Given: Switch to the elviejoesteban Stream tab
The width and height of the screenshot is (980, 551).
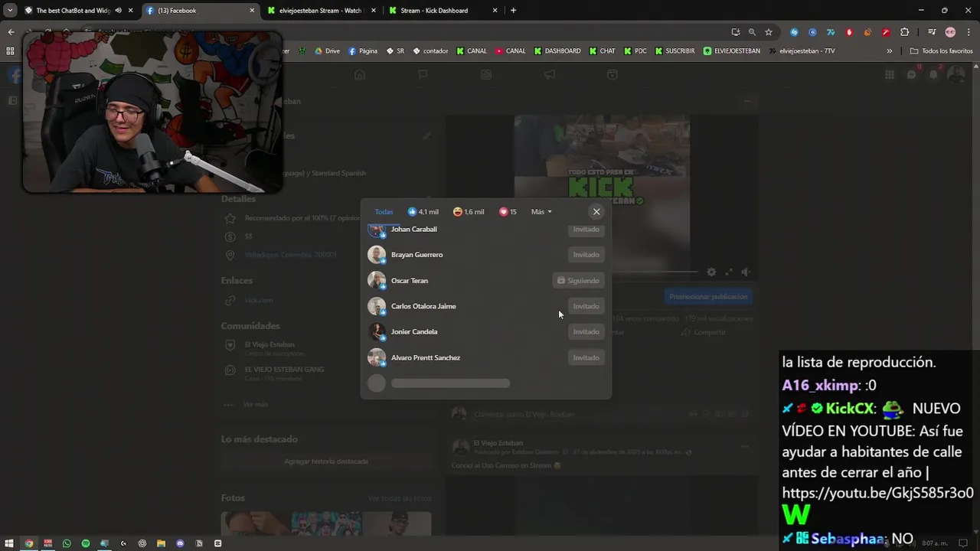Looking at the screenshot, I should pos(320,11).
